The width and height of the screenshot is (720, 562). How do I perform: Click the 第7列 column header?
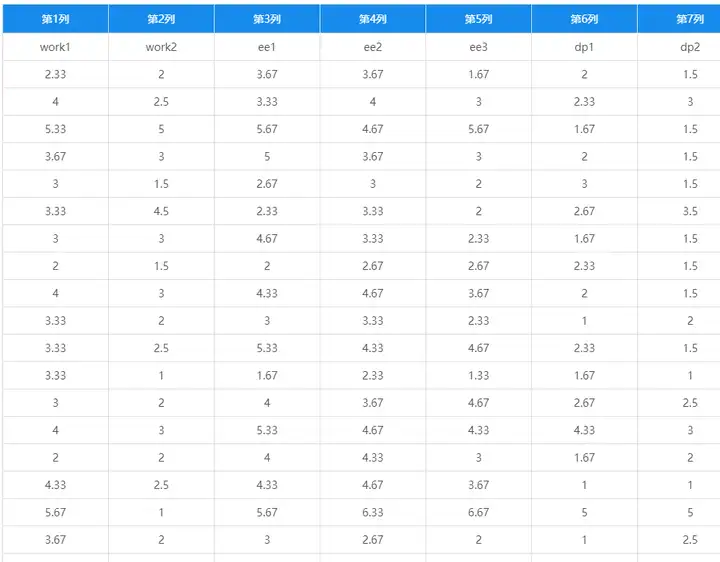(679, 19)
